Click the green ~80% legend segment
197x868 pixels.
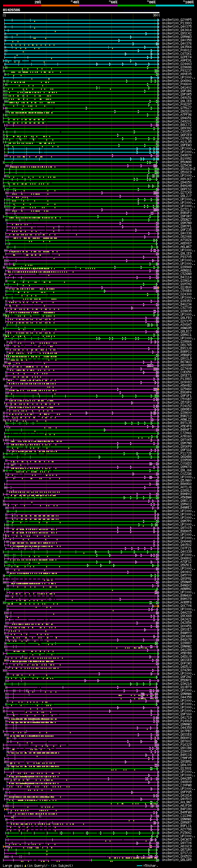(x=137, y=6)
